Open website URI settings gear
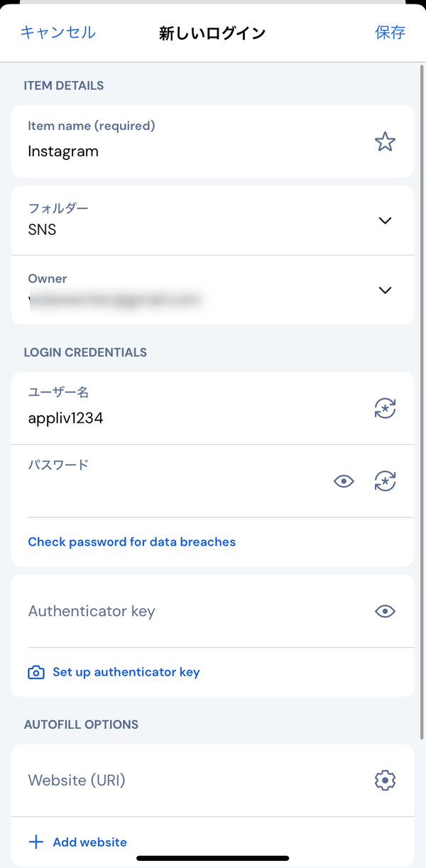The height and width of the screenshot is (868, 426). coord(385,780)
